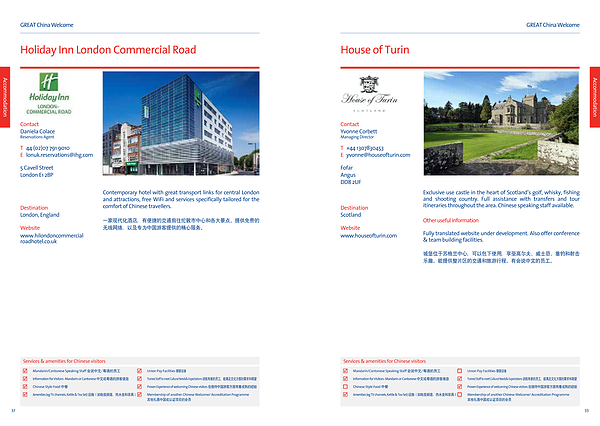Toggle House of Turin Mandarin/Cantonese Speaking Staff checkbox
Screen dimensions: 600x426
345,371
